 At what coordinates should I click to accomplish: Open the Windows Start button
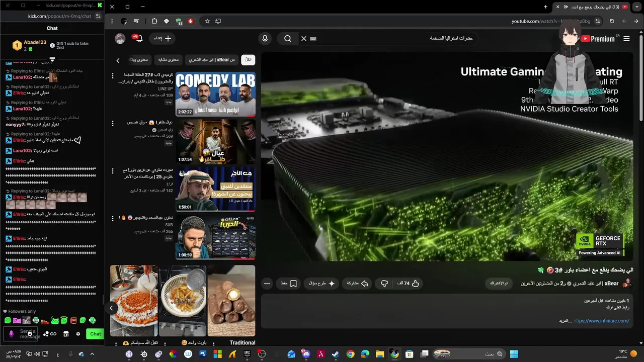[514, 354]
